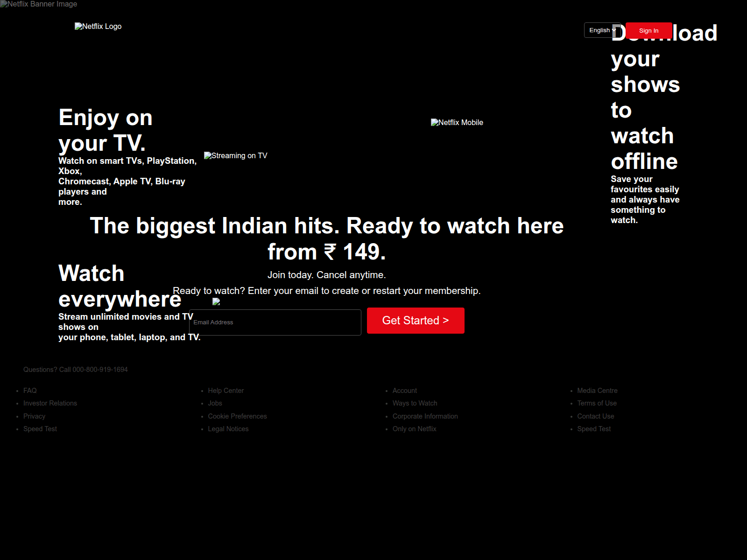Open the Help Center link
The image size is (747, 560).
coord(226,391)
